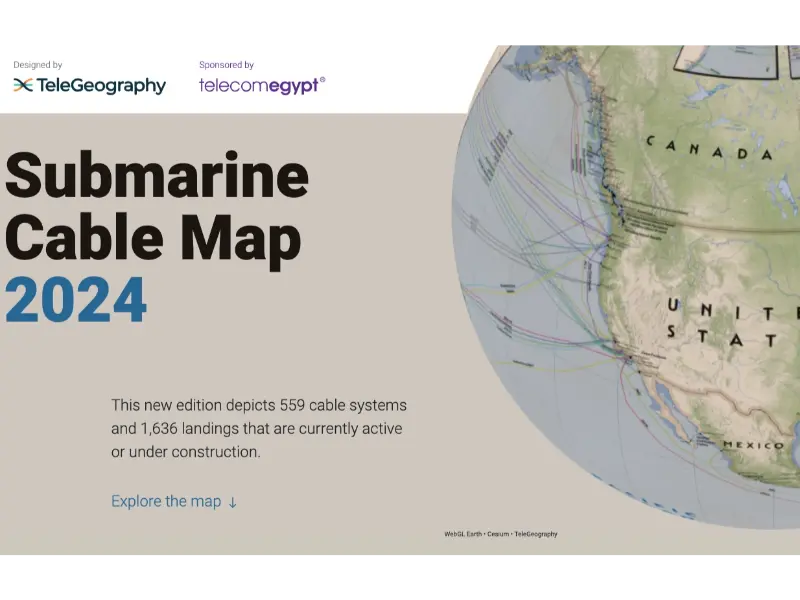Select the Submarine Cable Map heading
The height and width of the screenshot is (600, 800).
click(x=157, y=210)
